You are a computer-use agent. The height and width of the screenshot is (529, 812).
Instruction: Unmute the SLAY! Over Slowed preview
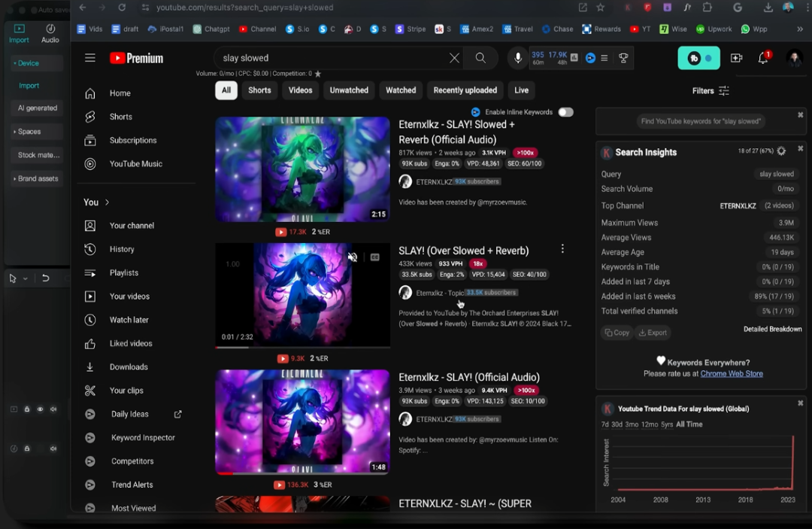point(353,257)
